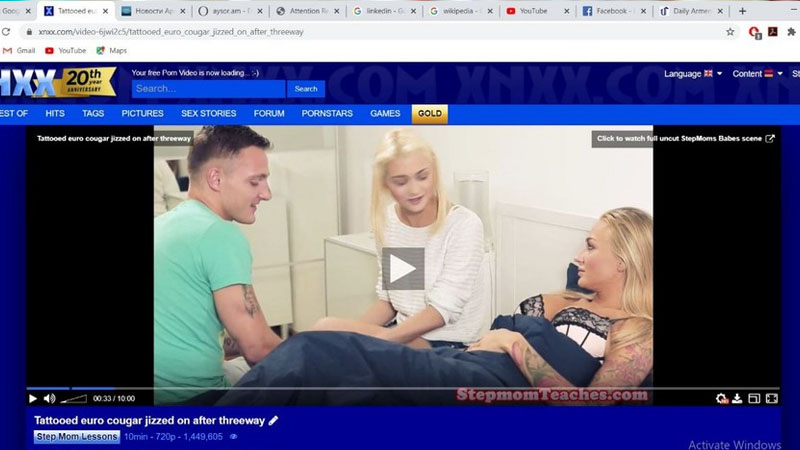The width and height of the screenshot is (800, 450).
Task: Close the Facebook browser tab
Action: pyautogui.click(x=643, y=11)
